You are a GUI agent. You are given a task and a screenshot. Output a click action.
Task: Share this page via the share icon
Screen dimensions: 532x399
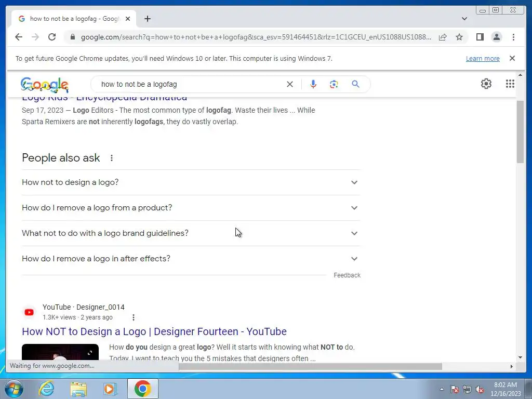coord(443,37)
